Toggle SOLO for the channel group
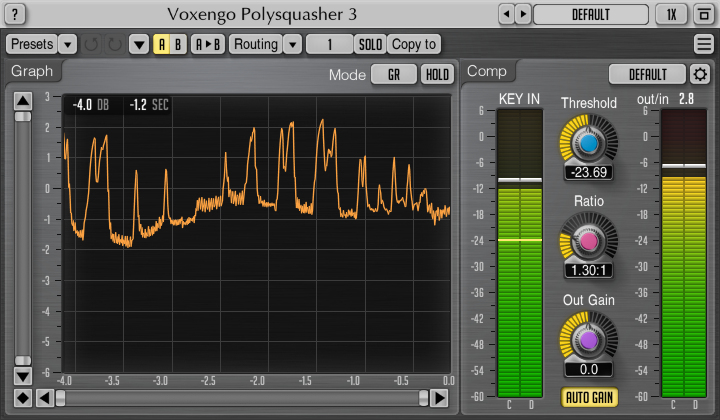 (370, 45)
